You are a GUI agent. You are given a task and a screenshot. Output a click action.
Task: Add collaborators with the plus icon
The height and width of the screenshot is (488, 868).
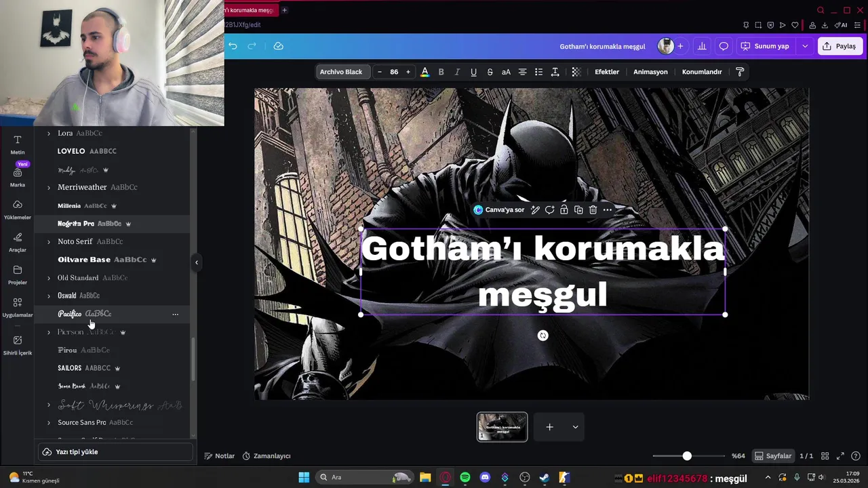pos(680,46)
